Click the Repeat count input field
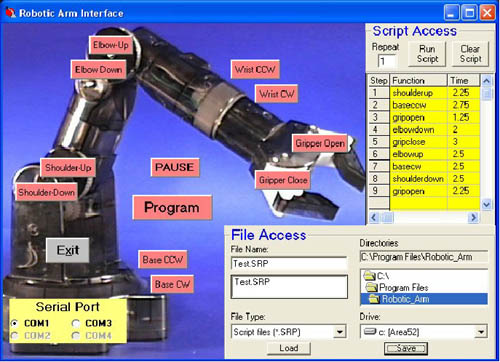This screenshot has width=500, height=362. point(387,61)
